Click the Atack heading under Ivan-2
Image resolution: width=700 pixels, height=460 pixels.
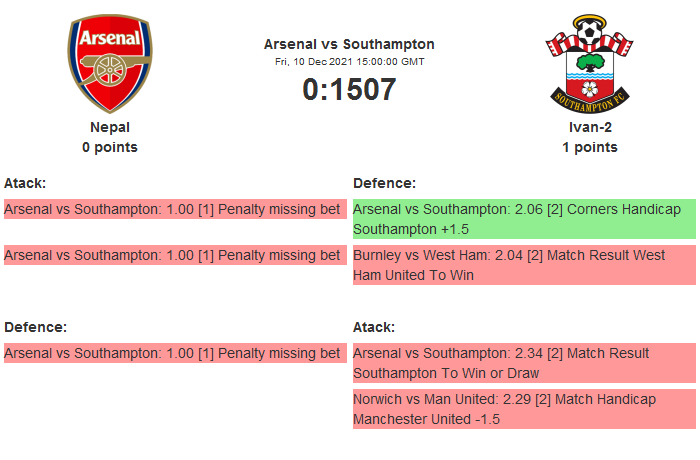[374, 327]
